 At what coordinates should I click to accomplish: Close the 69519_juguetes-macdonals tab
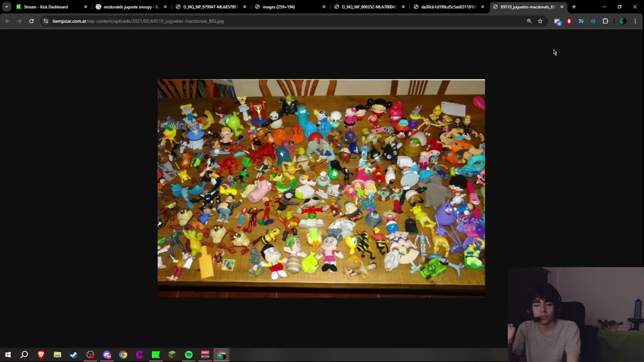click(x=562, y=7)
